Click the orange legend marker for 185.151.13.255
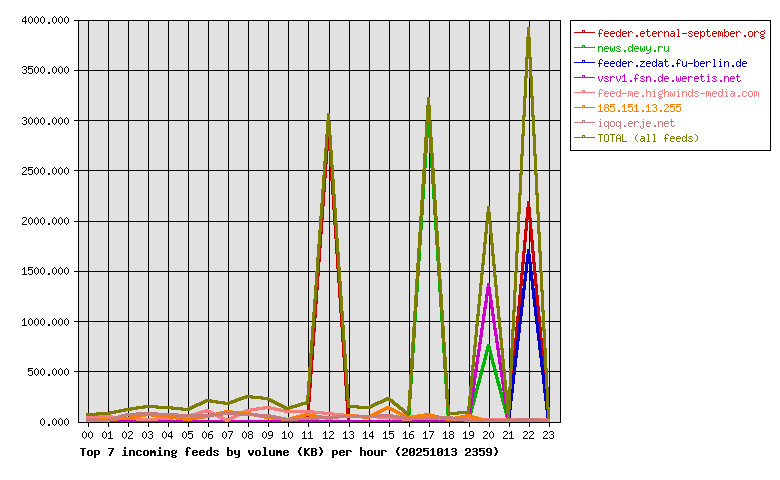 tap(584, 107)
